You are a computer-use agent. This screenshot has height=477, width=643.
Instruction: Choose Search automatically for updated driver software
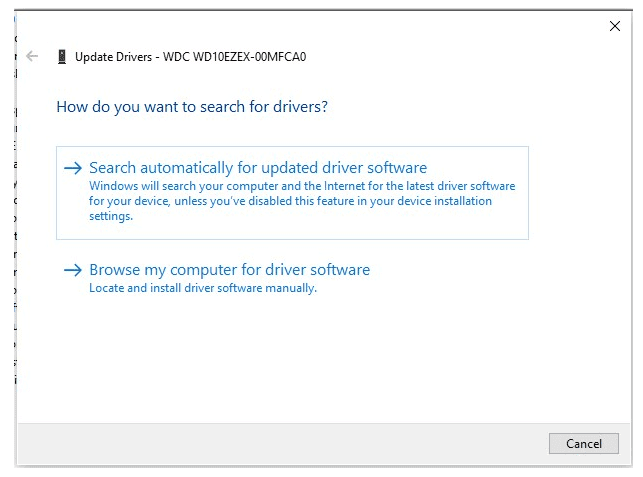(x=258, y=168)
